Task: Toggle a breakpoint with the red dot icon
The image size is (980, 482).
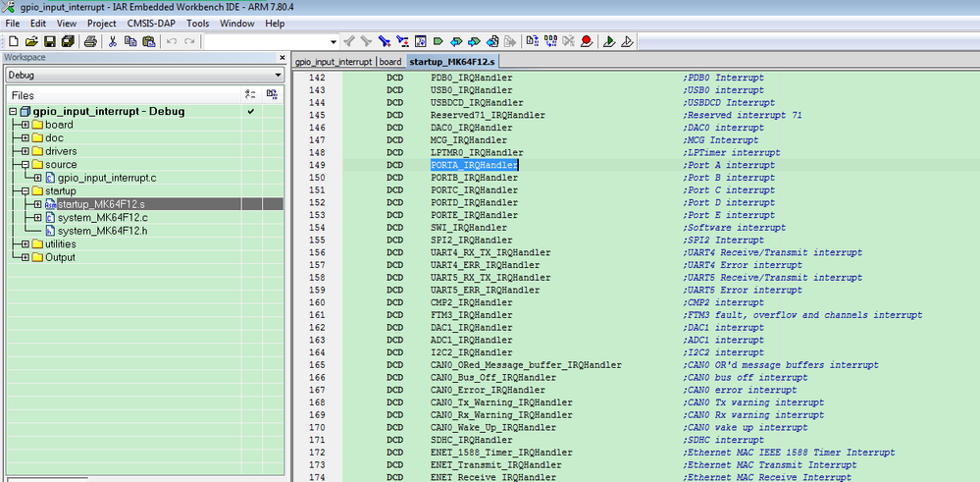Action: pyautogui.click(x=587, y=42)
